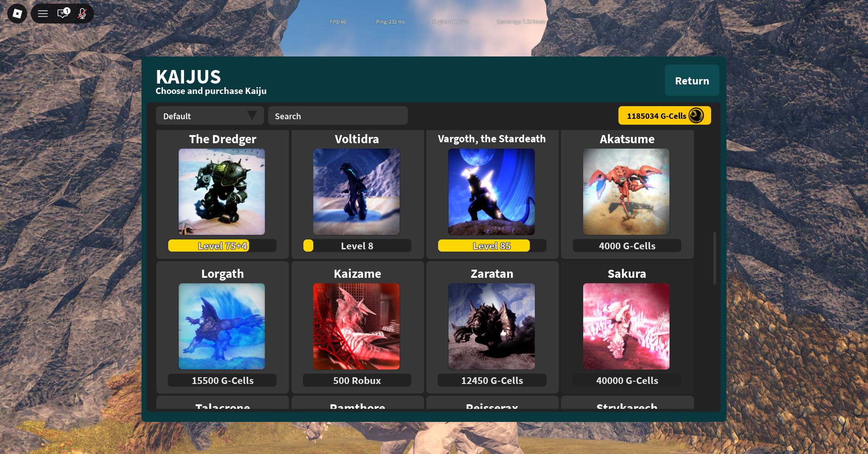Click the "Region: West US" readout
The height and width of the screenshot is (454, 868).
[x=451, y=22]
